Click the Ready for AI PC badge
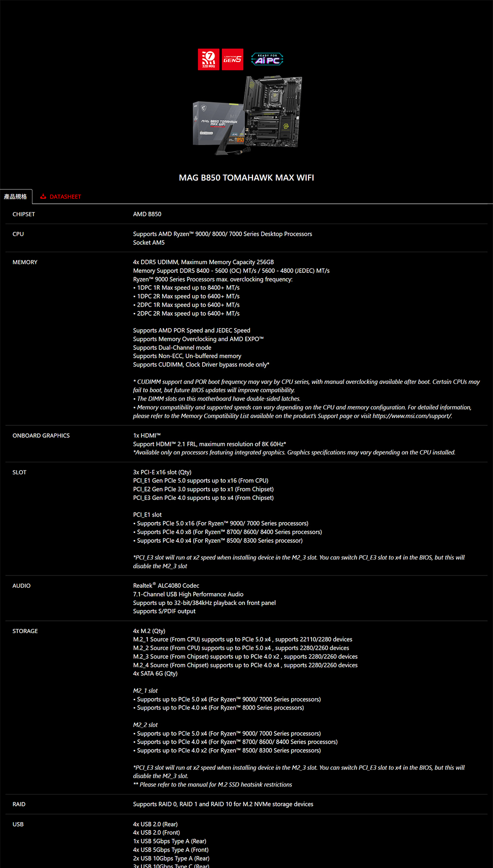 coord(267,59)
